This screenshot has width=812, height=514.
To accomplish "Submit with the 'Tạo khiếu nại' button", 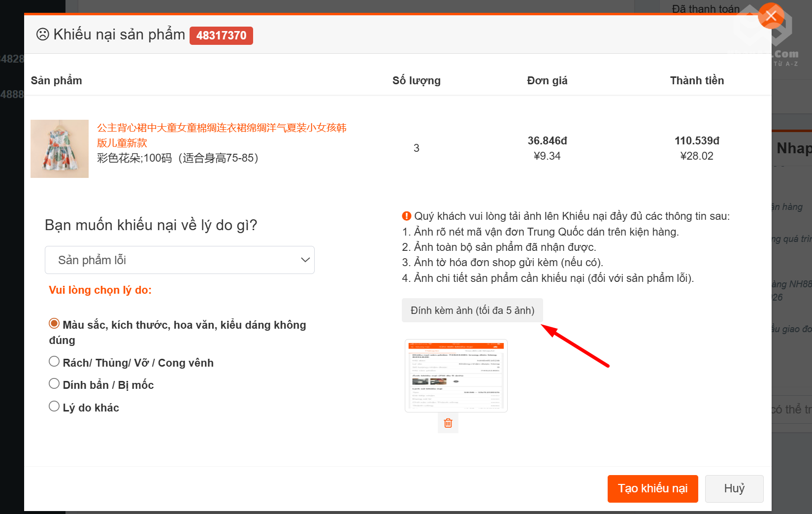I will tap(652, 488).
